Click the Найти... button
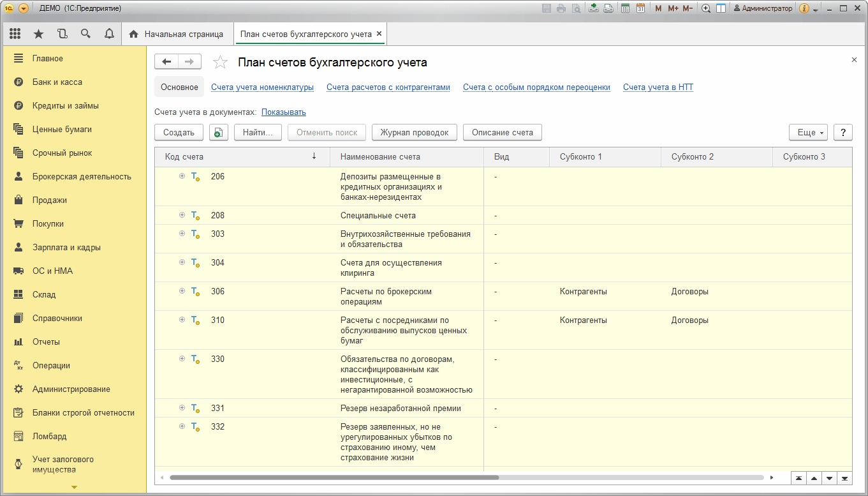Viewport: 868px width, 496px height. tap(258, 132)
